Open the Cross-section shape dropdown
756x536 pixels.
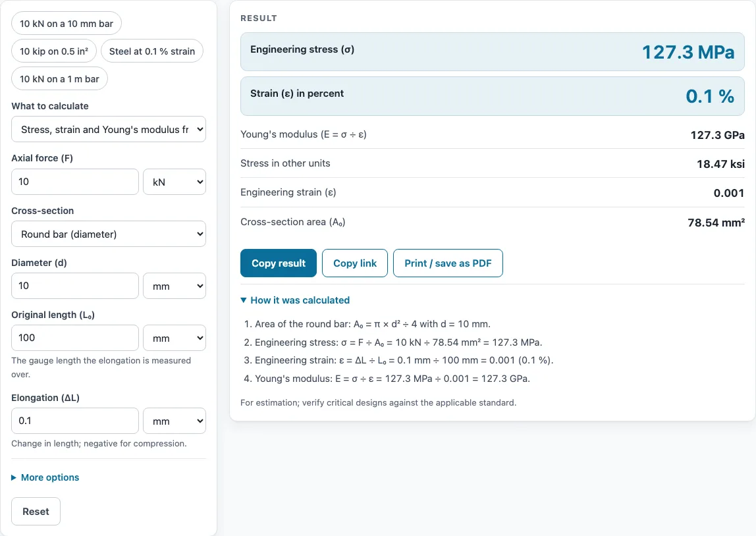click(109, 234)
